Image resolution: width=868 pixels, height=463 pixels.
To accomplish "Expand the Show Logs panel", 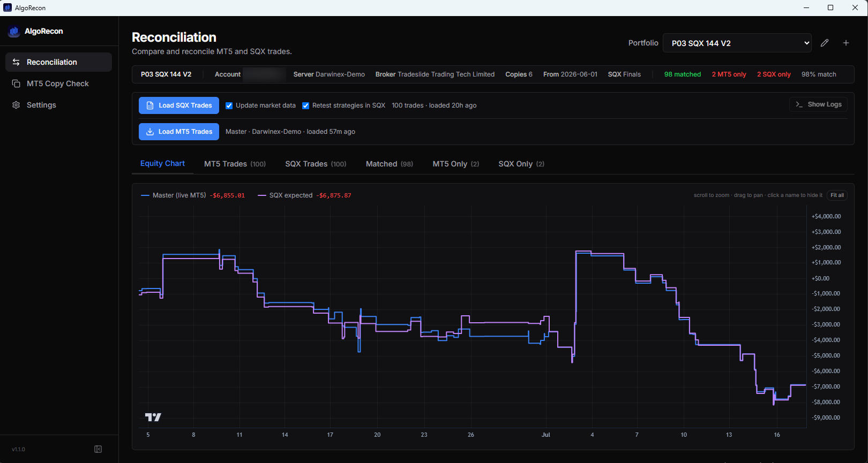I will (x=819, y=104).
